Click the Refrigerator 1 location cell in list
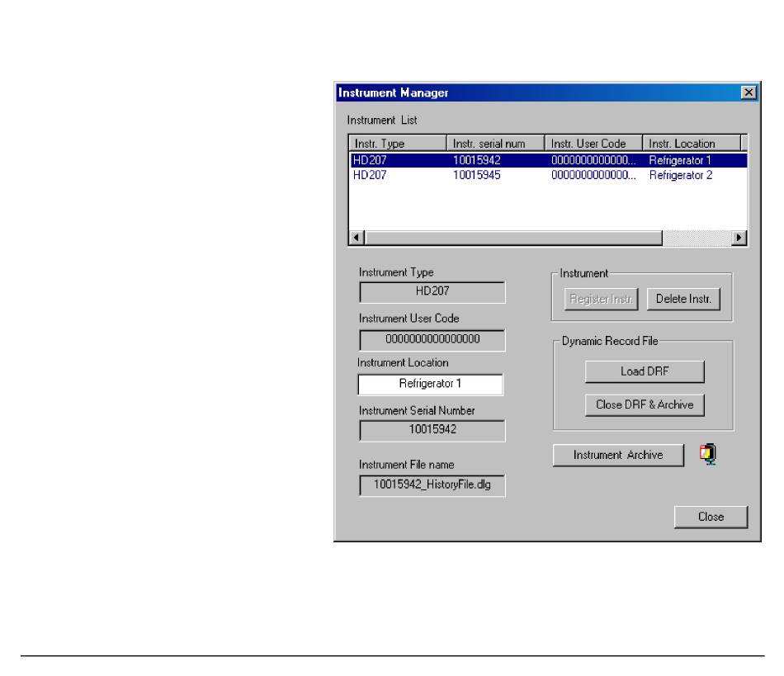Viewport: 784px width, 676px height. pyautogui.click(x=679, y=160)
